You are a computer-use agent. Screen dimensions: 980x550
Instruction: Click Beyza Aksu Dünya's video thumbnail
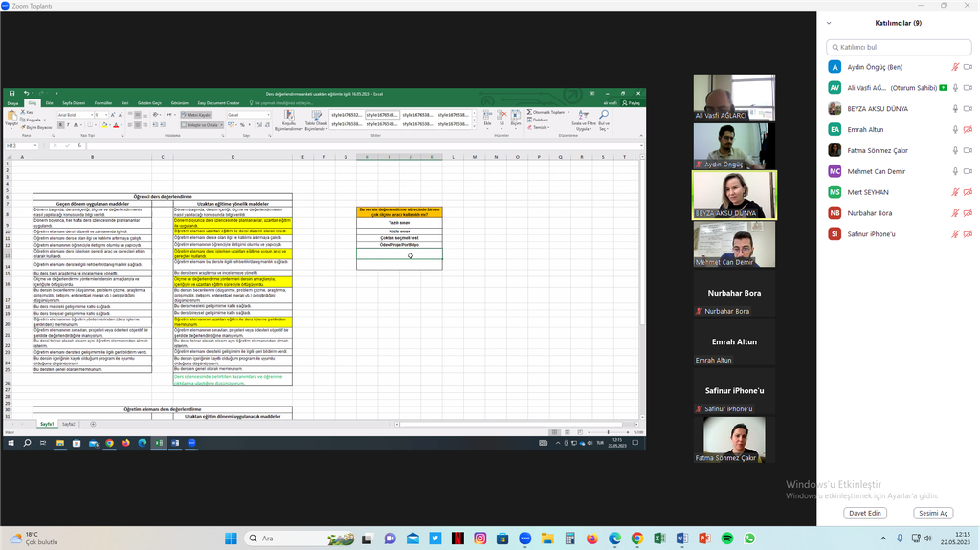coord(734,195)
